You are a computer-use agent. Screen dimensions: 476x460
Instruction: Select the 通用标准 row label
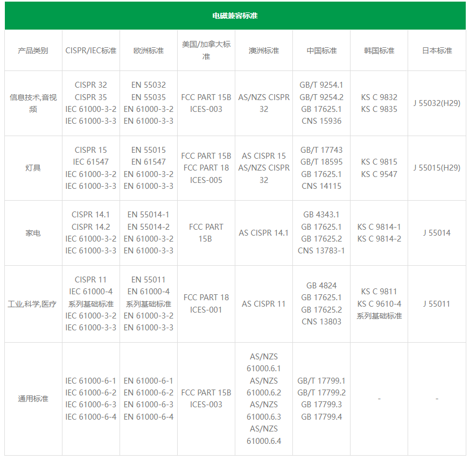(x=33, y=399)
